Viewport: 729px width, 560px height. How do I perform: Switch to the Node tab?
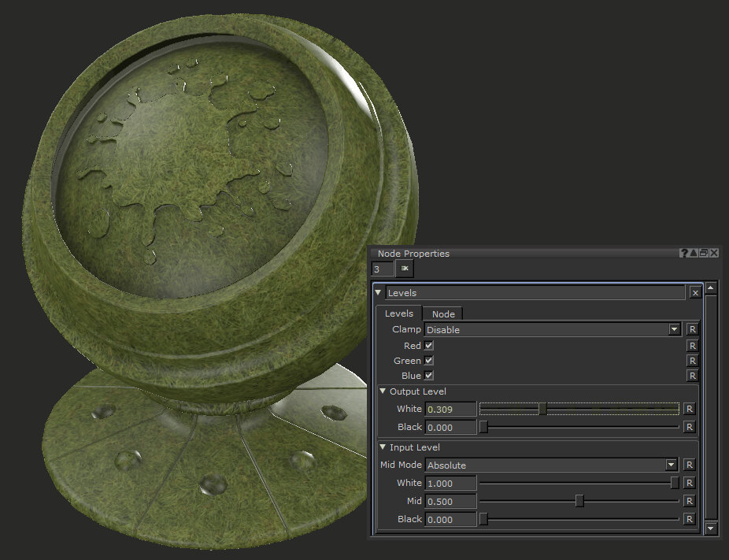[443, 314]
